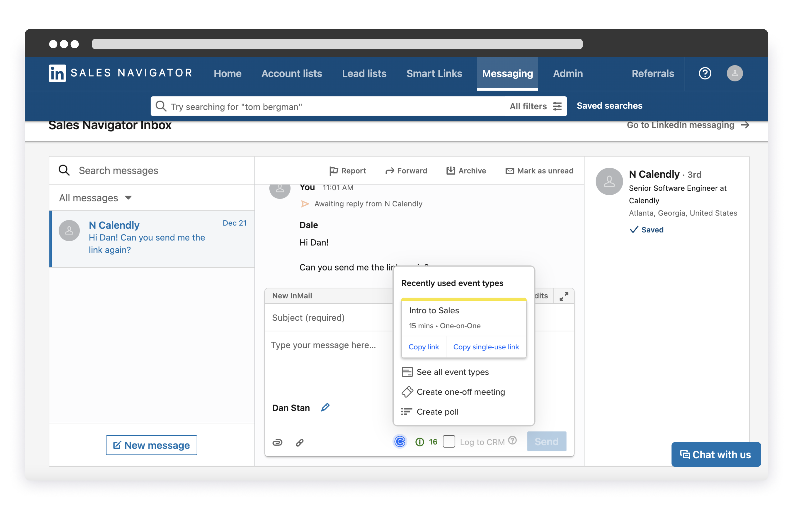Screen dimensions: 812x516
Task: Click the LinkedIn Sales Navigator logo
Action: click(x=120, y=73)
